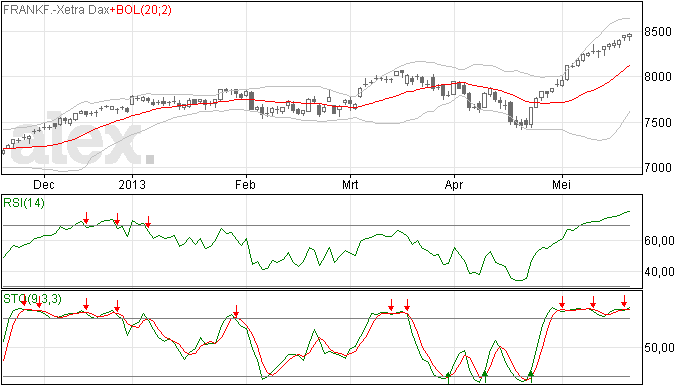Click the stochastic sell arrow before February
The width and height of the screenshot is (690, 387).
point(236,311)
